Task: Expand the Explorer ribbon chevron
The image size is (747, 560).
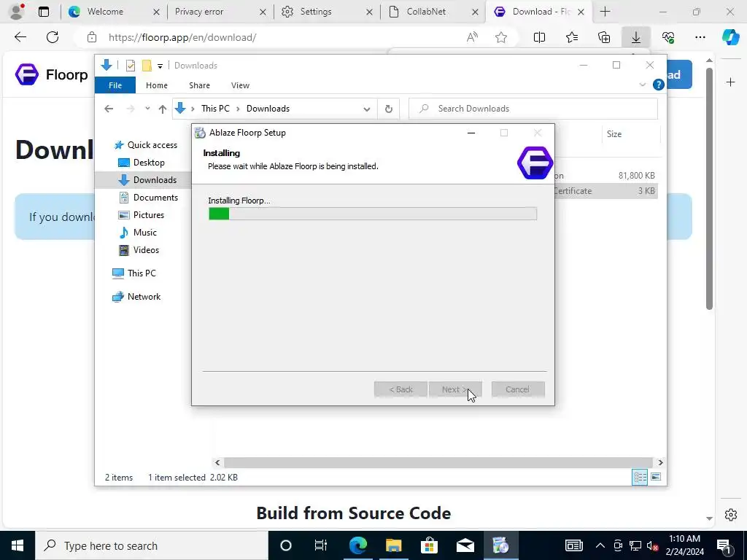Action: [642, 85]
